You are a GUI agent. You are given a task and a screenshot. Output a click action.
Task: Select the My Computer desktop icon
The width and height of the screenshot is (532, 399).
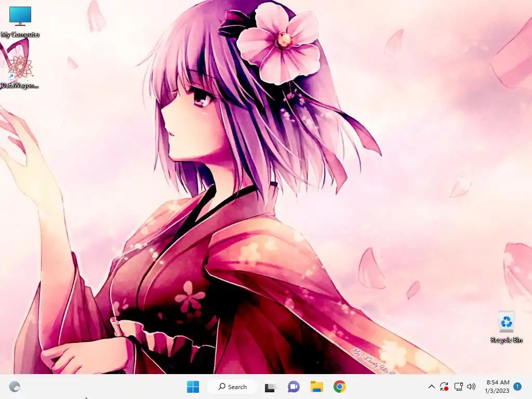(20, 22)
